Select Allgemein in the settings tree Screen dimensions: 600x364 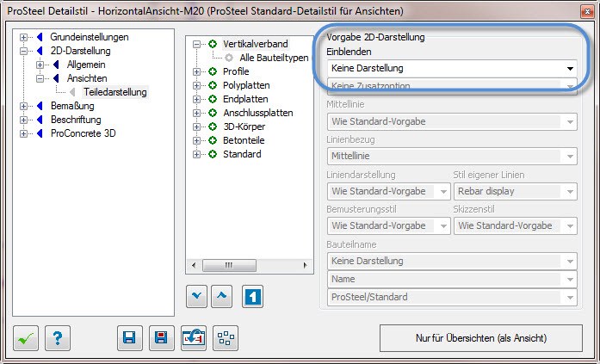[x=86, y=65]
